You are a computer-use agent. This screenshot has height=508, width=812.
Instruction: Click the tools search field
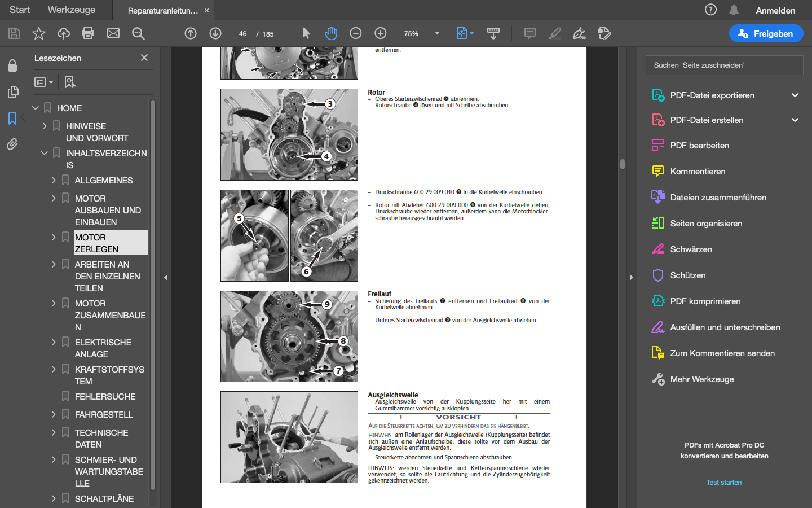click(724, 65)
